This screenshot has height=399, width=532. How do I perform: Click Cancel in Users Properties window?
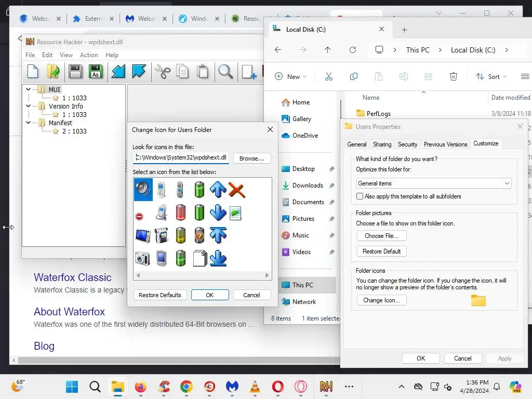(x=463, y=358)
